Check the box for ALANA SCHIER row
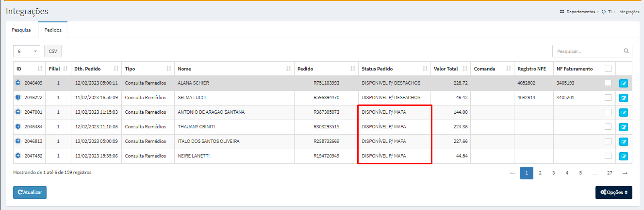Viewport: 644px width, 210px height. point(608,83)
